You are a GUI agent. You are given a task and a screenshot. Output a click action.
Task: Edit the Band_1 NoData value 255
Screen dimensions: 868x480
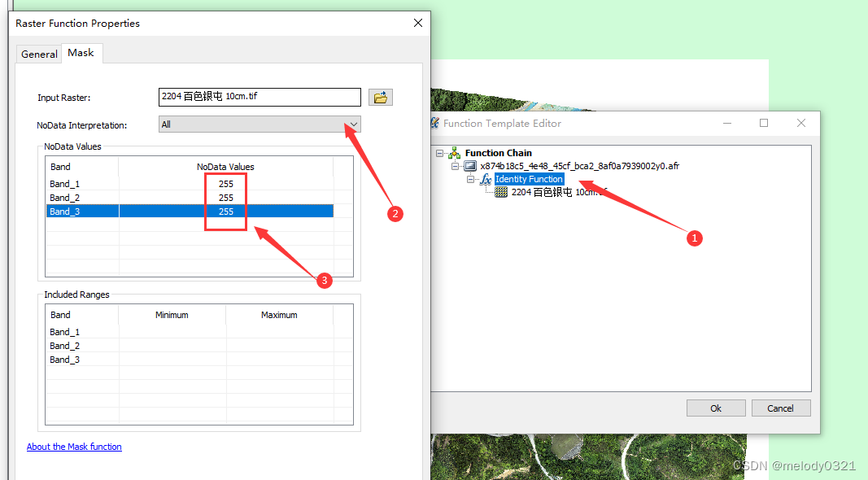coord(226,184)
